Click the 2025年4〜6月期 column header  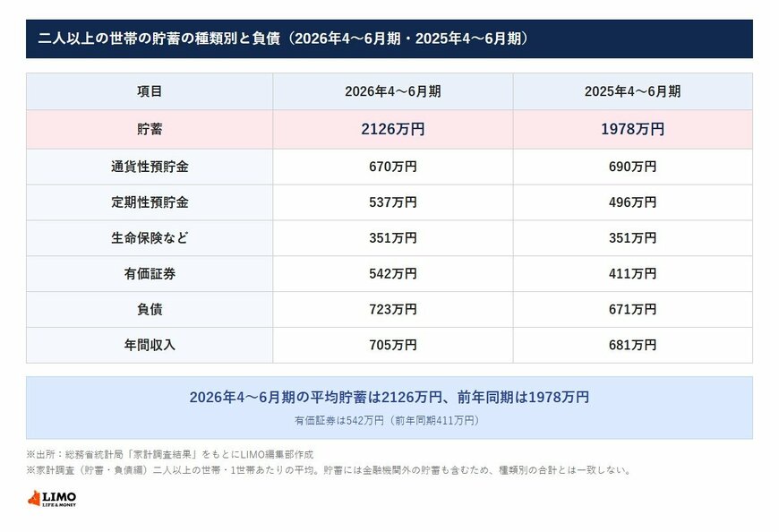[632, 91]
